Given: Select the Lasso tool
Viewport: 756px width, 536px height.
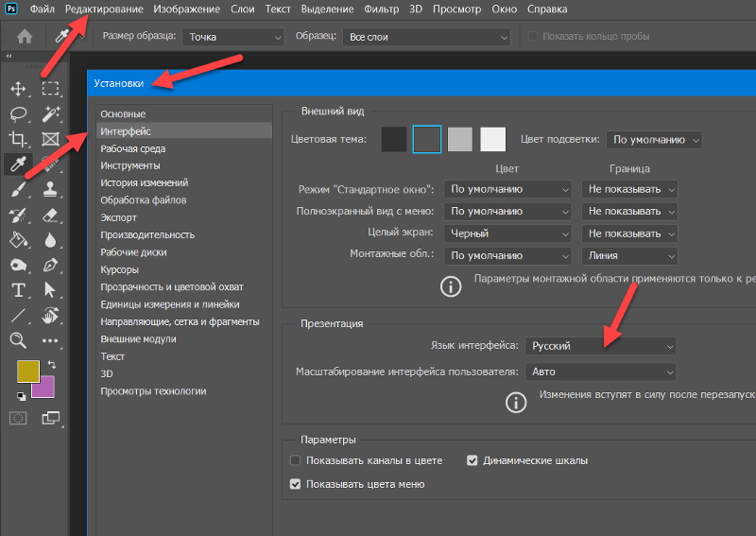Looking at the screenshot, I should tap(18, 114).
